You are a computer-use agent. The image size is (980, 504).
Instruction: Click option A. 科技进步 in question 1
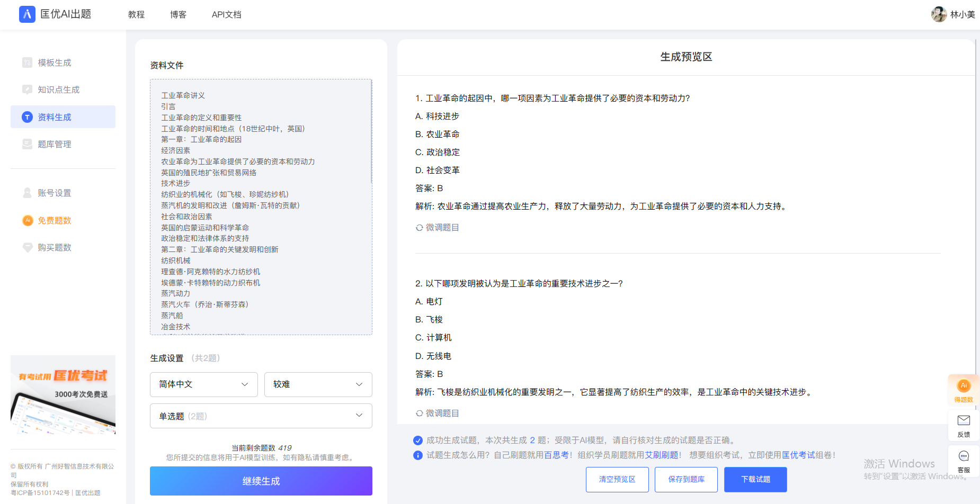(x=437, y=116)
